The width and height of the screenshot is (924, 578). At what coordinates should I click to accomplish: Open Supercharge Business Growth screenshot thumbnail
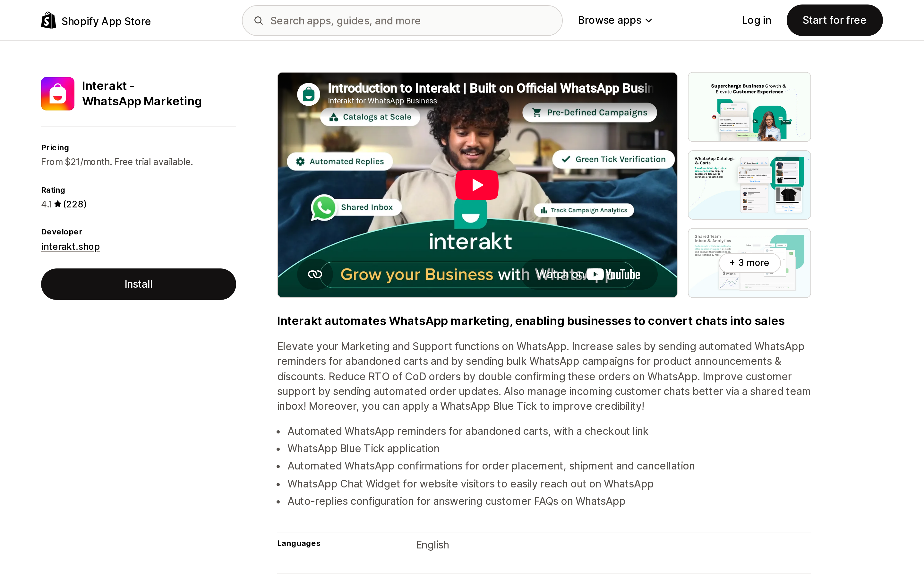click(749, 107)
